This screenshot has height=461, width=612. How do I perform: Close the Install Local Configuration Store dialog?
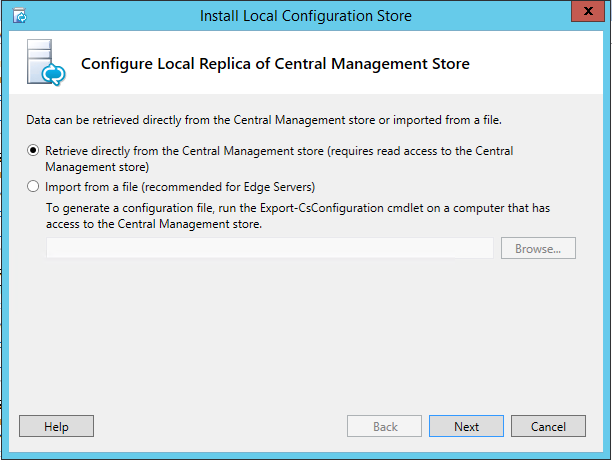pyautogui.click(x=588, y=11)
